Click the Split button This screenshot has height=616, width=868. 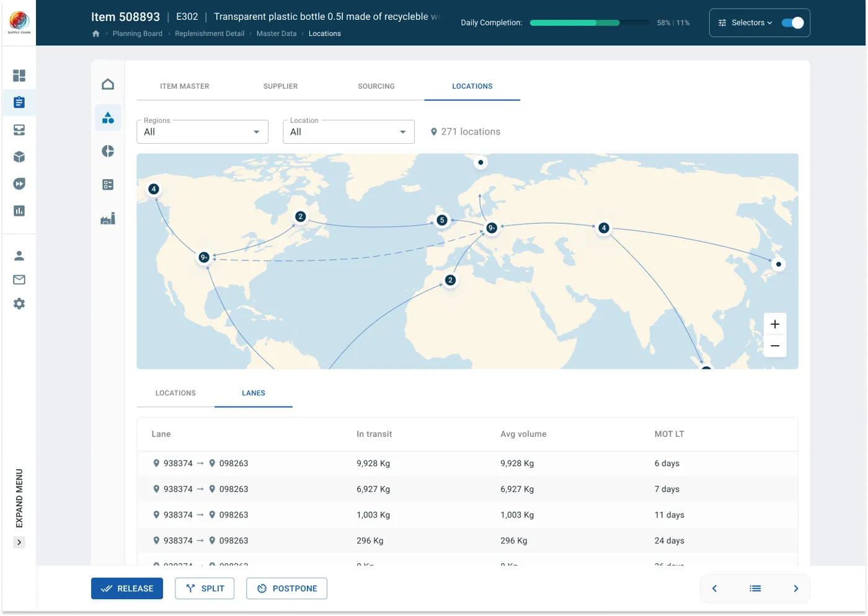[x=205, y=589]
